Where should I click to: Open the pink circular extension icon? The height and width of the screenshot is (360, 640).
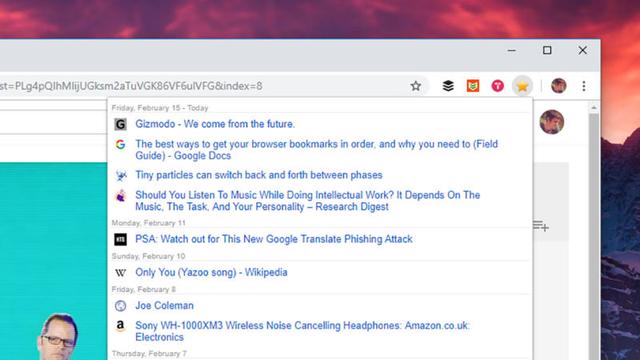(498, 86)
